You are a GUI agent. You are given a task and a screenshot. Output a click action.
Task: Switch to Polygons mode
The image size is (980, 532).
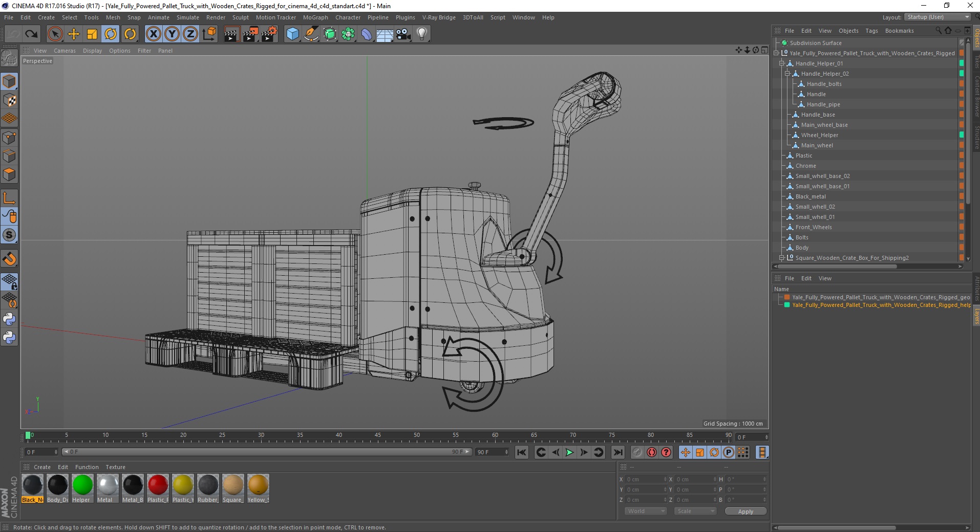(9, 174)
